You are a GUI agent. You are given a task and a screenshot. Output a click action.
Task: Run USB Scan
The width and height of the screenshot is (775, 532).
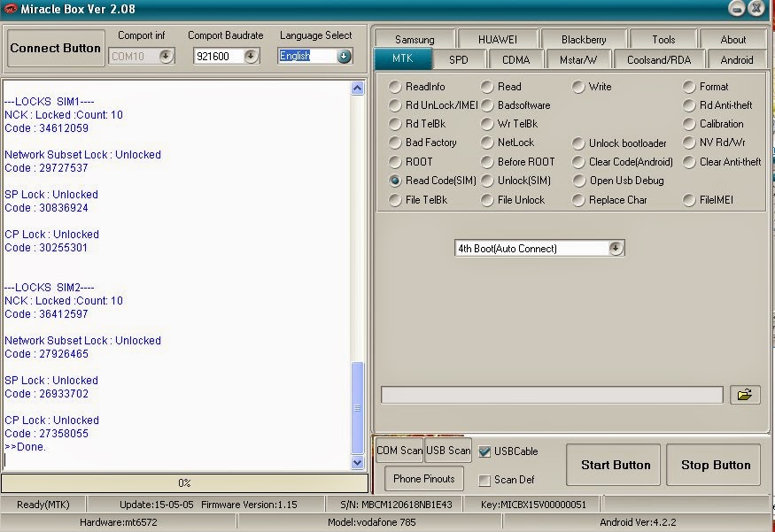pos(448,451)
